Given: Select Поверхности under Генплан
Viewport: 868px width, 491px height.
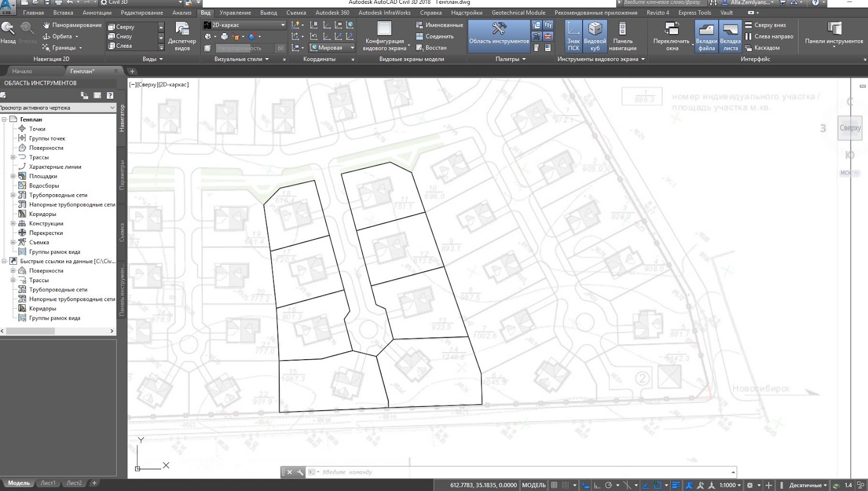Looking at the screenshot, I should pos(46,148).
